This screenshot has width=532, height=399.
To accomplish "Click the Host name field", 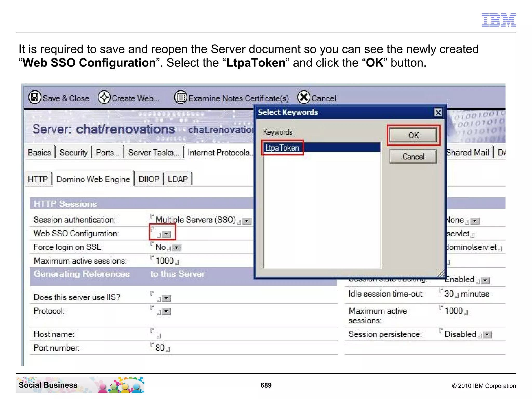I will pyautogui.click(x=156, y=334).
